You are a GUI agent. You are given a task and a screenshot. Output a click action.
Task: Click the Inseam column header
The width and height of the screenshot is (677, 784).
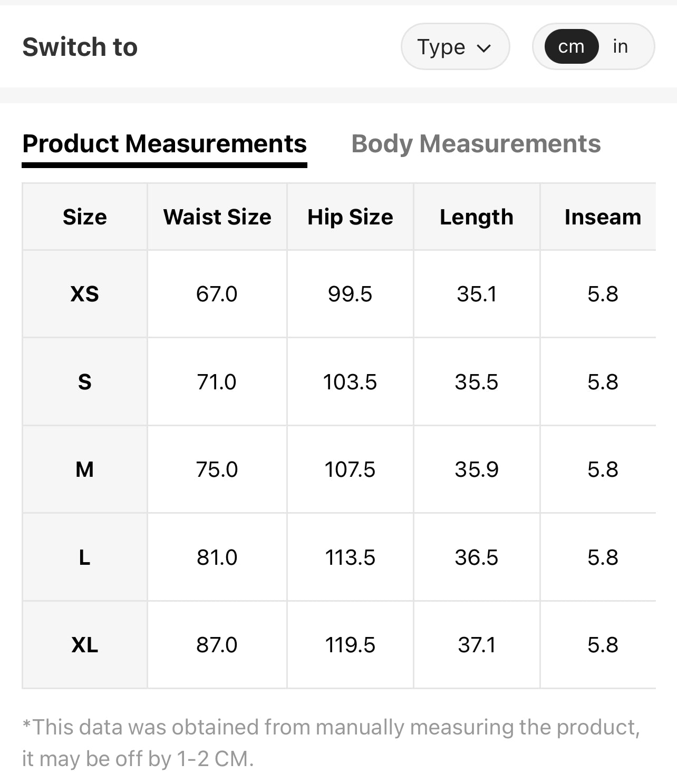click(603, 217)
